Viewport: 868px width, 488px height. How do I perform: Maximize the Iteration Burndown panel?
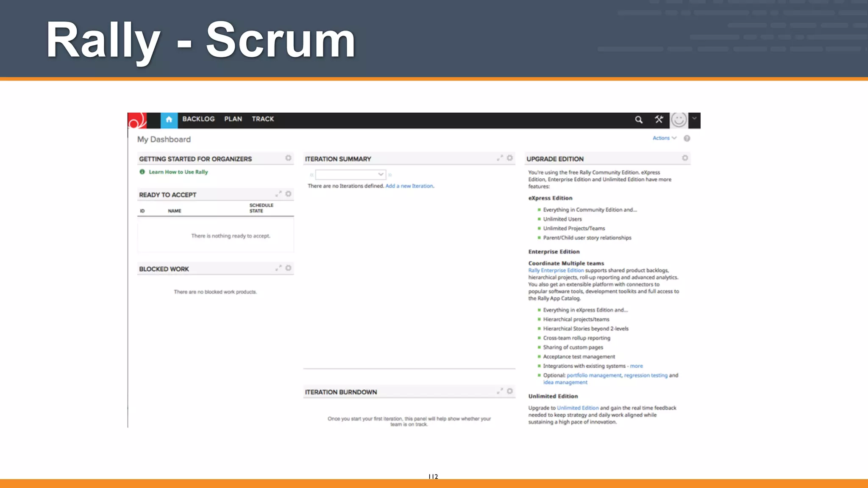(500, 391)
